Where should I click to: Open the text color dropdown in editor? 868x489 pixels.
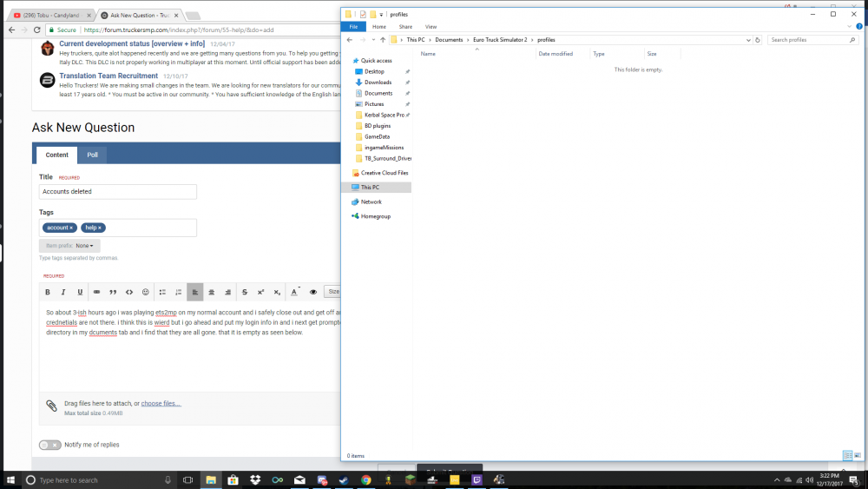(x=296, y=292)
